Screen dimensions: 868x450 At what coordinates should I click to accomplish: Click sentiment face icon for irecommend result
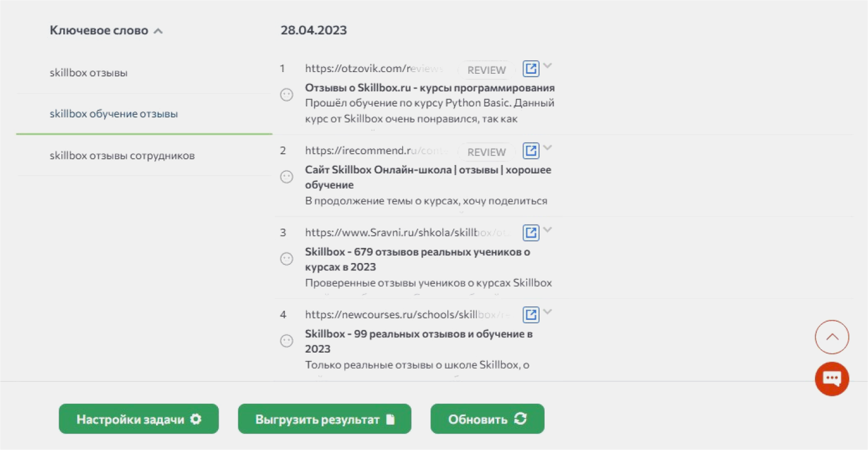coord(287,177)
